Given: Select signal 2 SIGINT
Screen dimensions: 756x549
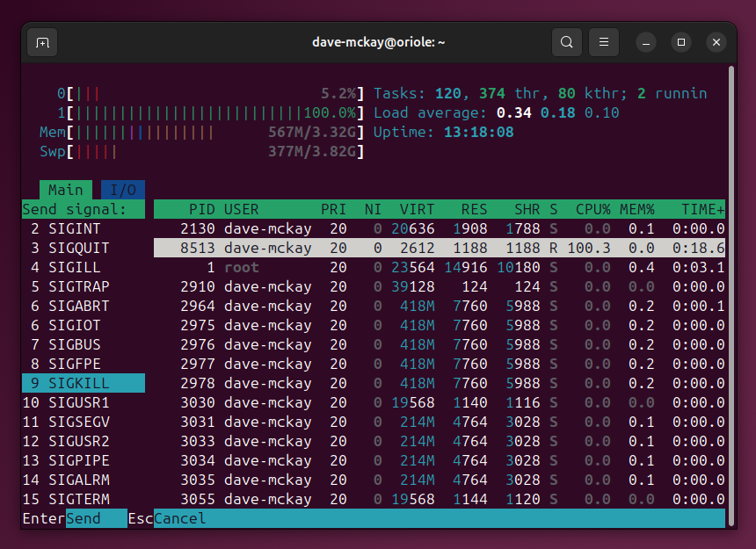Looking at the screenshot, I should 84,228.
